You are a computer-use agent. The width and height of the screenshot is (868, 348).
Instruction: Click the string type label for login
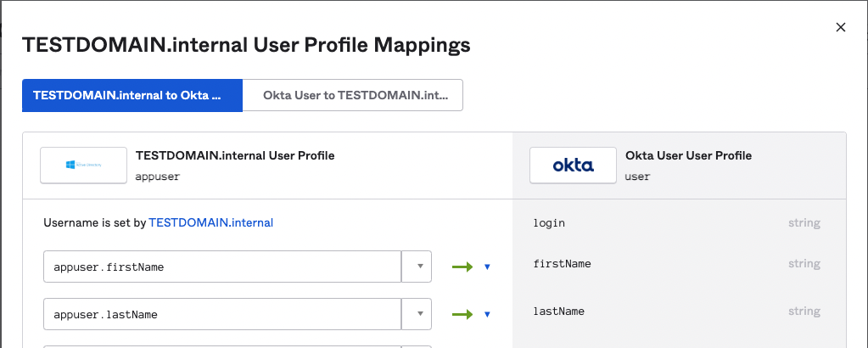coord(804,223)
